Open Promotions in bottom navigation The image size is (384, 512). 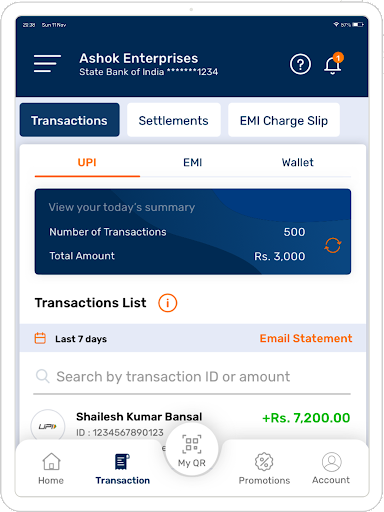pyautogui.click(x=264, y=469)
